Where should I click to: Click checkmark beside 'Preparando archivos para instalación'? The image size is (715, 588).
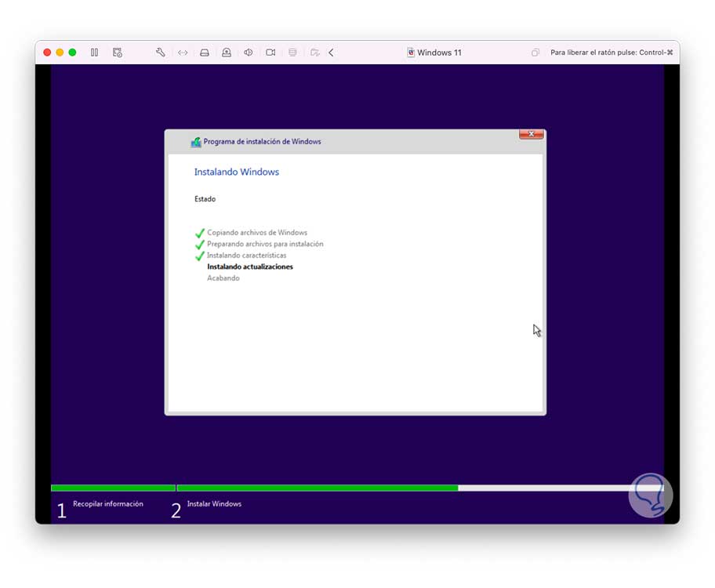200,245
